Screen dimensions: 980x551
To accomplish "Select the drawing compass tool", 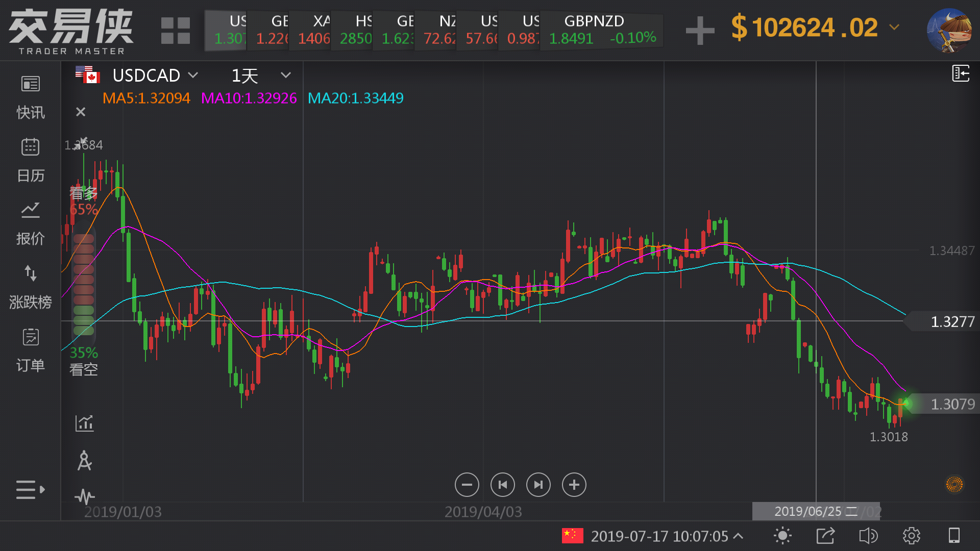I will point(85,461).
